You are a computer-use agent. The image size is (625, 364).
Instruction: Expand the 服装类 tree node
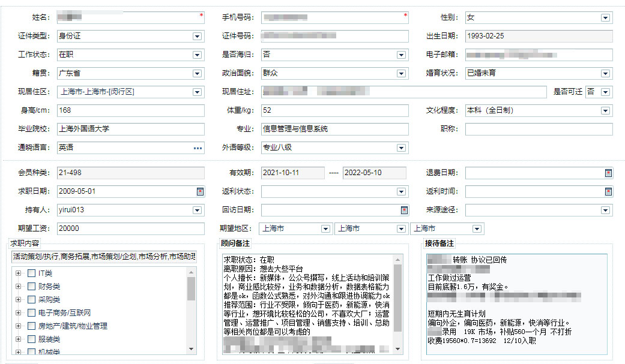point(18,339)
